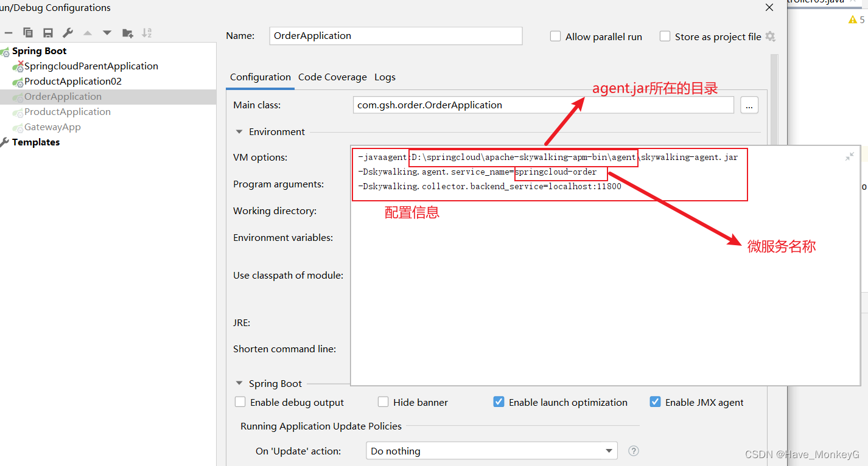Image resolution: width=868 pixels, height=466 pixels.
Task: Click the Dskywalking.agent.service_name line
Action: coord(477,172)
